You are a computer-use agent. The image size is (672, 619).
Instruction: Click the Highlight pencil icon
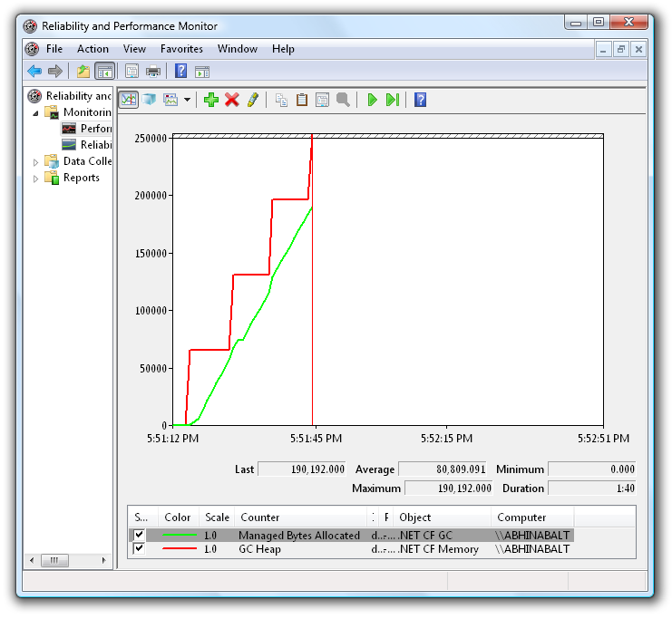(x=253, y=100)
